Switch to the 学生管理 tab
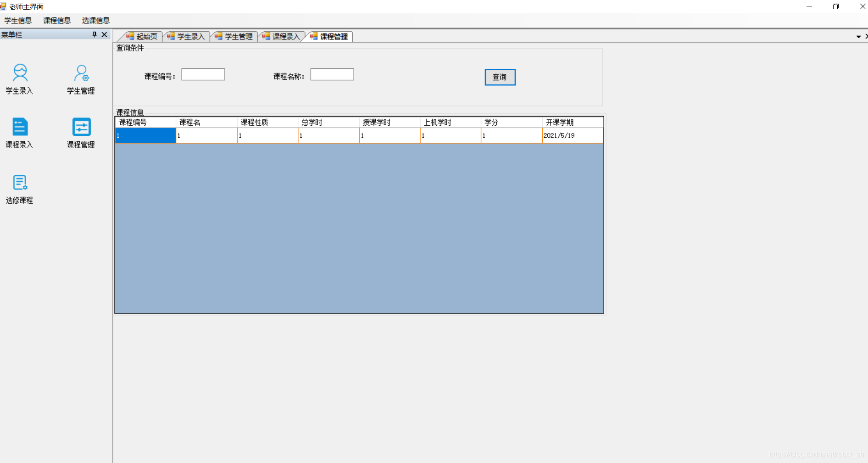868x463 pixels. click(234, 36)
